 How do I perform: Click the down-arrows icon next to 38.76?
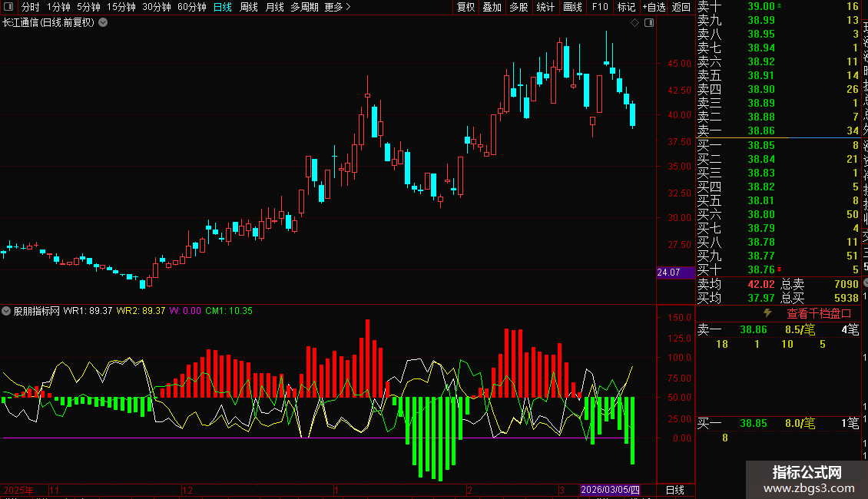[780, 269]
